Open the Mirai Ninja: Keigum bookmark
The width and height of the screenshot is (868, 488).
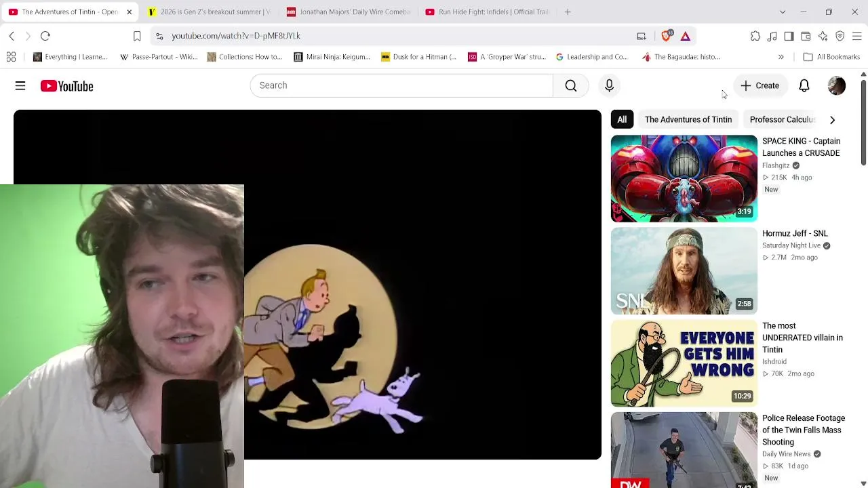point(332,57)
